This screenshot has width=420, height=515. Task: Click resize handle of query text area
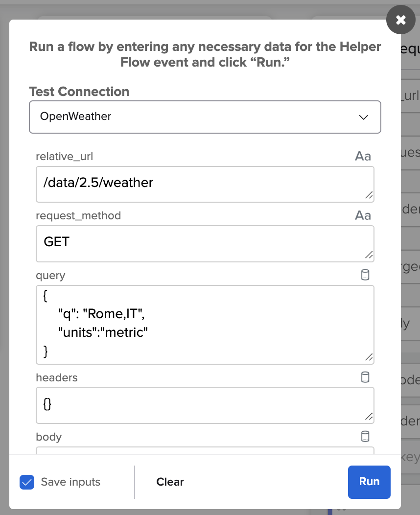click(369, 357)
